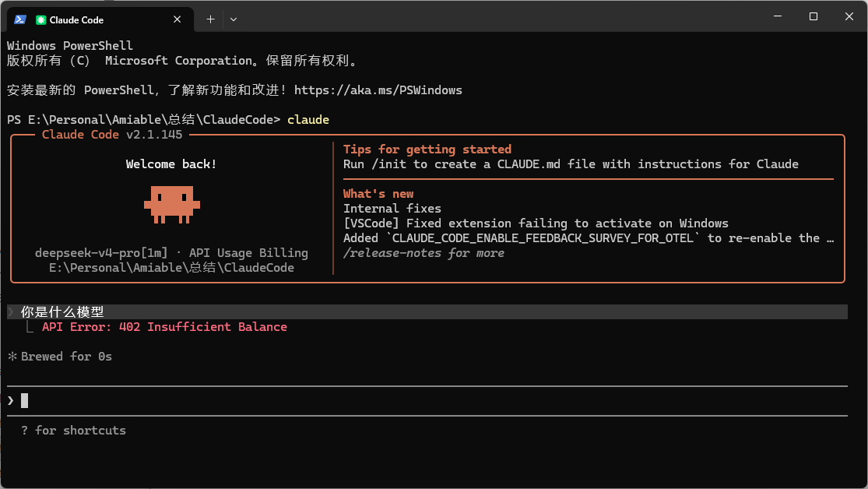Click the Claude pixel mascot

171,204
